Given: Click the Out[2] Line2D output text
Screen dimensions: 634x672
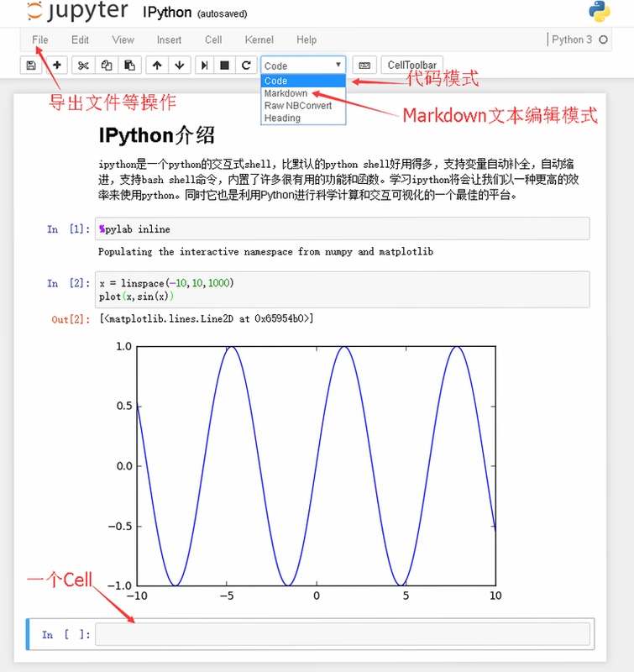Looking at the screenshot, I should 206,318.
